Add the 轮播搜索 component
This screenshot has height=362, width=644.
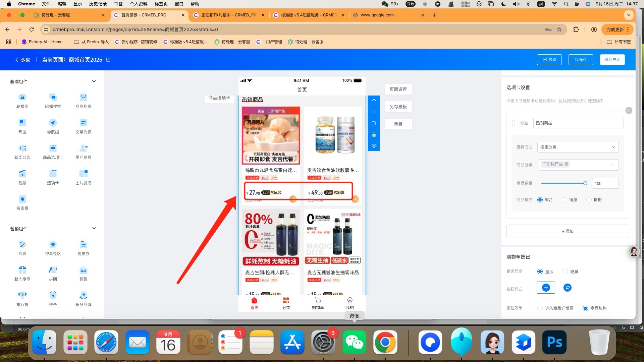(x=53, y=101)
